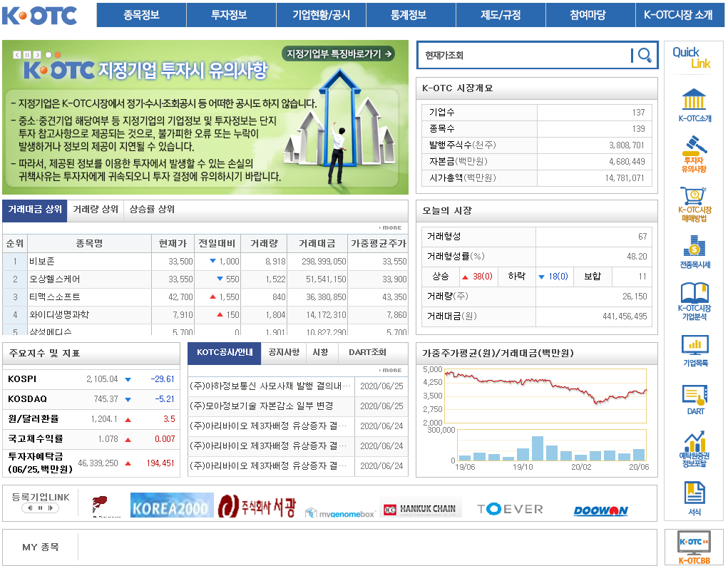Click the search magnifier icon

point(642,55)
